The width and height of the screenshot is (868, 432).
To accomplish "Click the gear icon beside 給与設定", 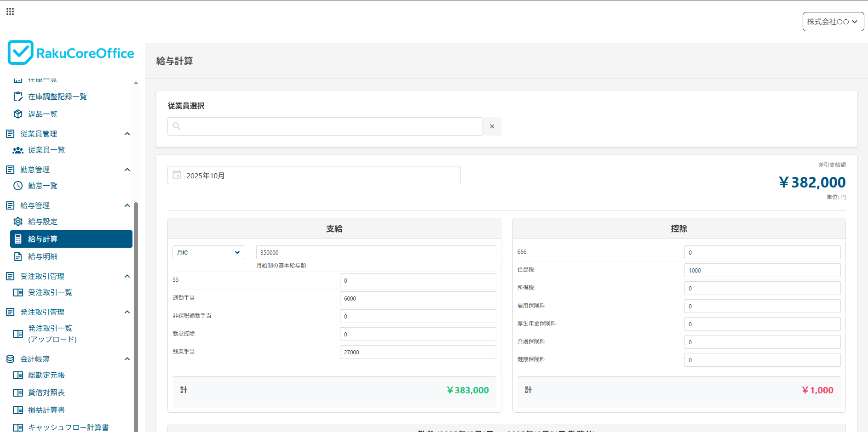I will click(x=18, y=222).
